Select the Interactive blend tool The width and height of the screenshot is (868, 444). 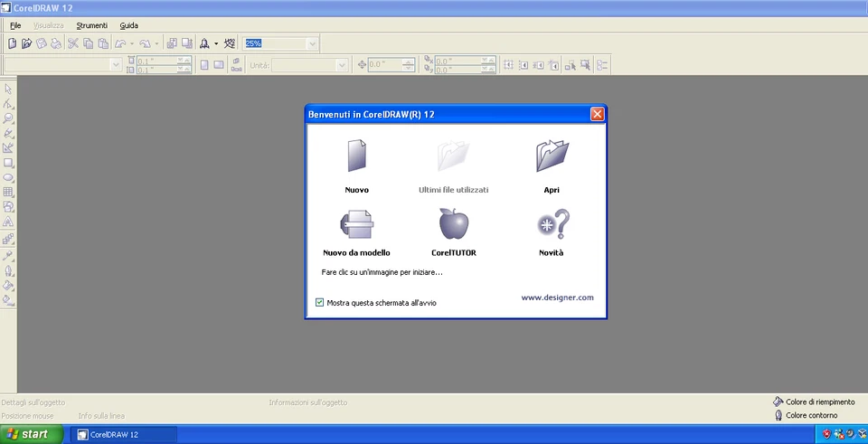(x=8, y=239)
